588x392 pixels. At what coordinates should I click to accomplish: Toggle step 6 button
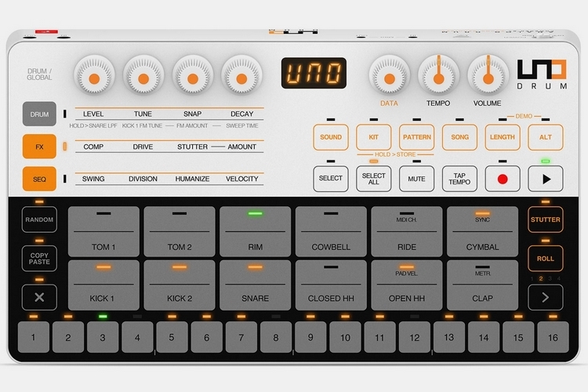(207, 337)
